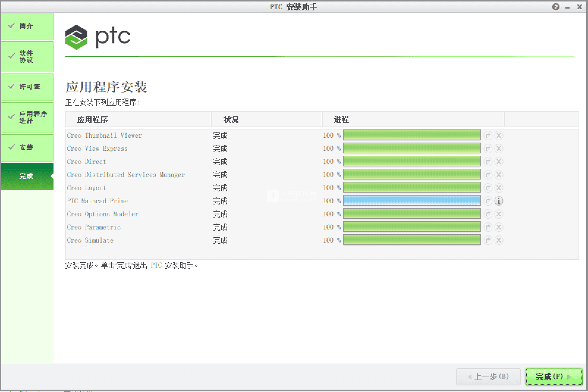Go to the 安装 step in sidebar
Image resolution: width=588 pixels, height=392 pixels.
27,148
